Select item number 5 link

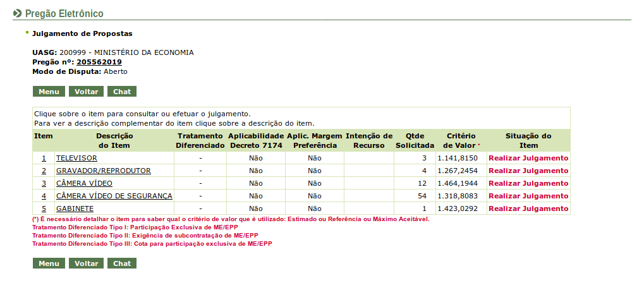coord(44,208)
